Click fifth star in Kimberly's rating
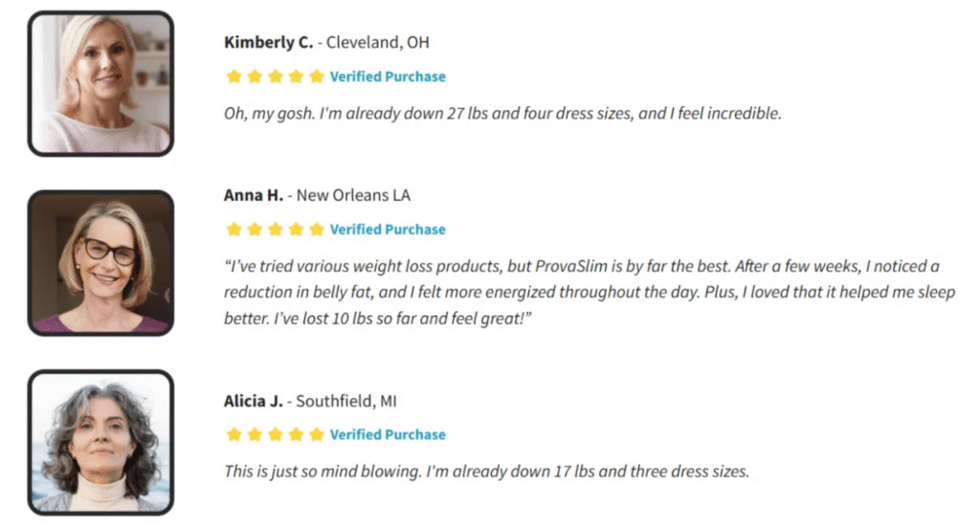 (316, 77)
